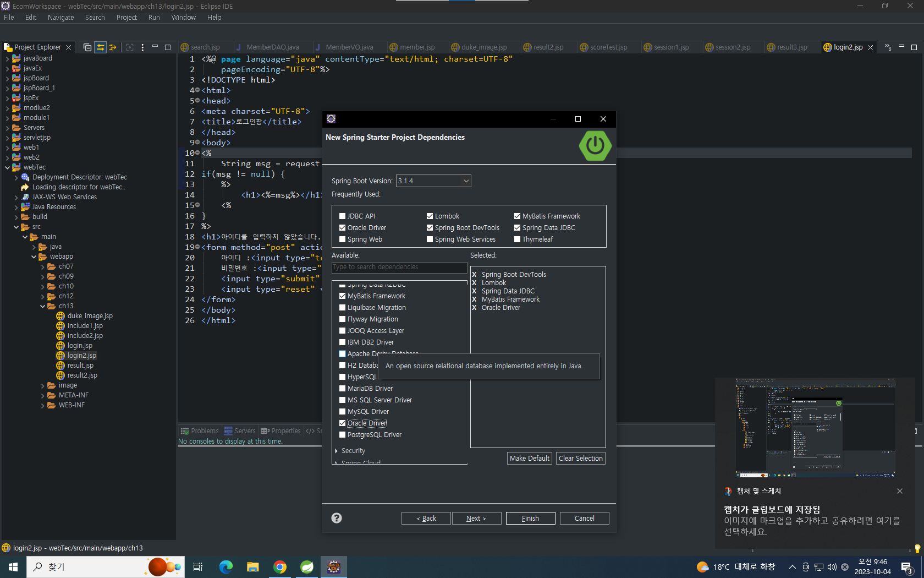Remove Spring Data JDBC from Selected list
The image size is (924, 578).
coord(474,291)
